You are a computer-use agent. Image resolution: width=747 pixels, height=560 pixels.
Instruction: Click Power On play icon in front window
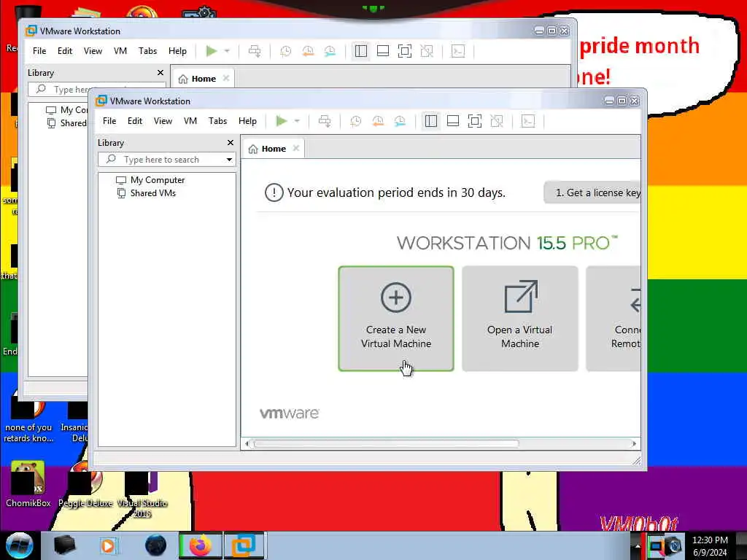[282, 121]
